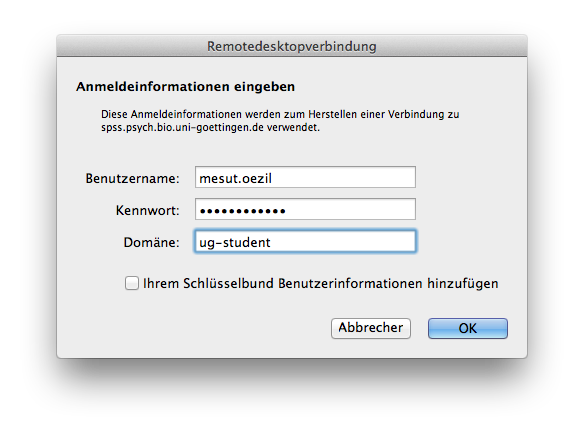The height and width of the screenshot is (437, 584).
Task: Select the Domäne text field
Action: pos(305,241)
